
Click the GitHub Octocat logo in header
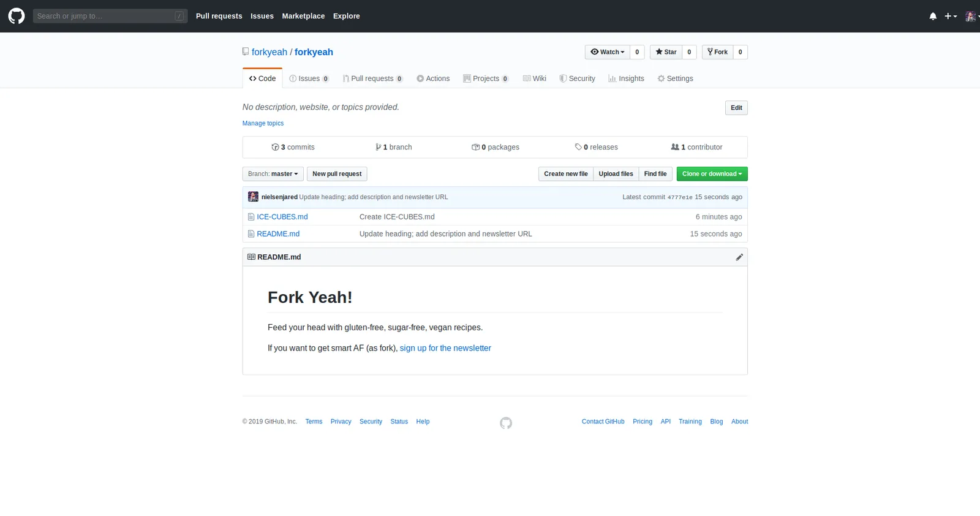(x=17, y=16)
